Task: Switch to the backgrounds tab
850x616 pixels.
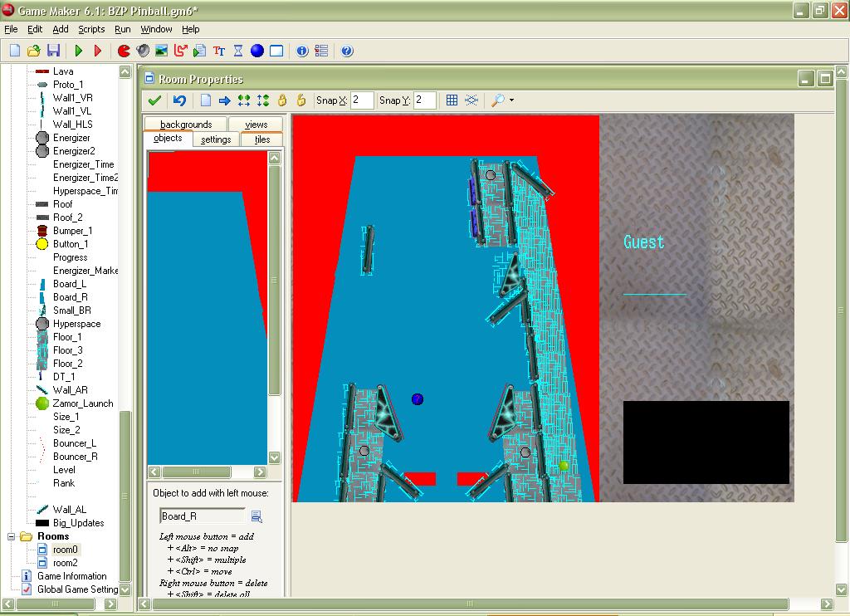Action: tap(186, 125)
